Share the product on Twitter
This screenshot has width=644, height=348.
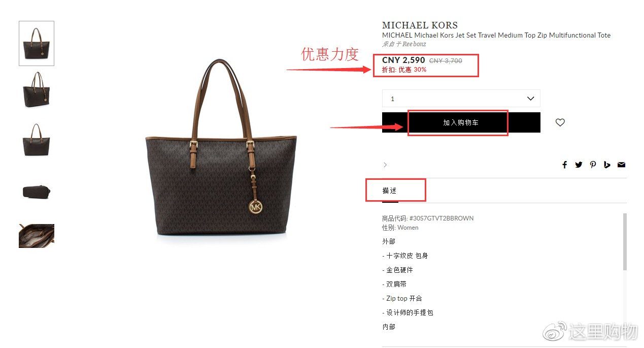click(x=579, y=165)
